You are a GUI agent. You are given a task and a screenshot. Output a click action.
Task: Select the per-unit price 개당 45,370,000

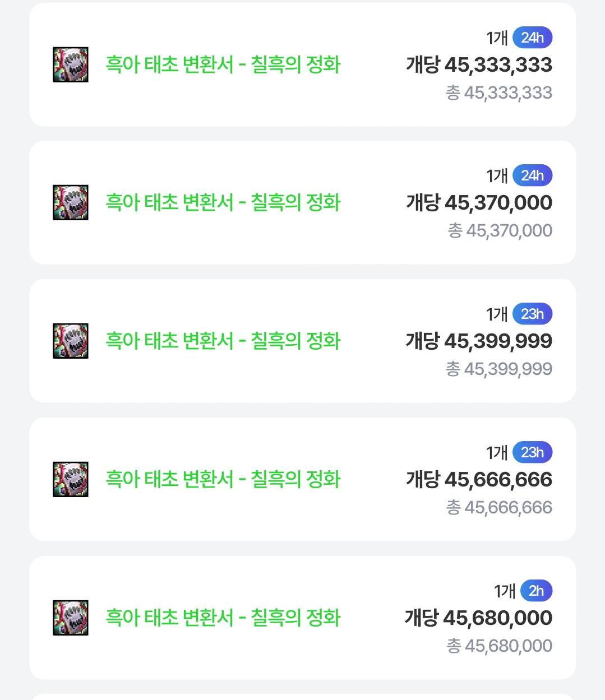(x=479, y=203)
